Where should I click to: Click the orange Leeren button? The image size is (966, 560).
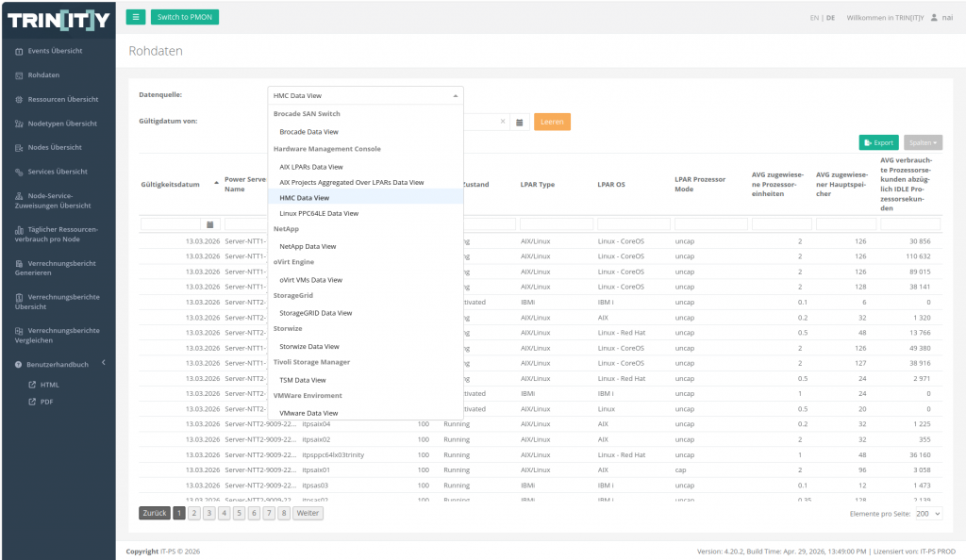552,122
